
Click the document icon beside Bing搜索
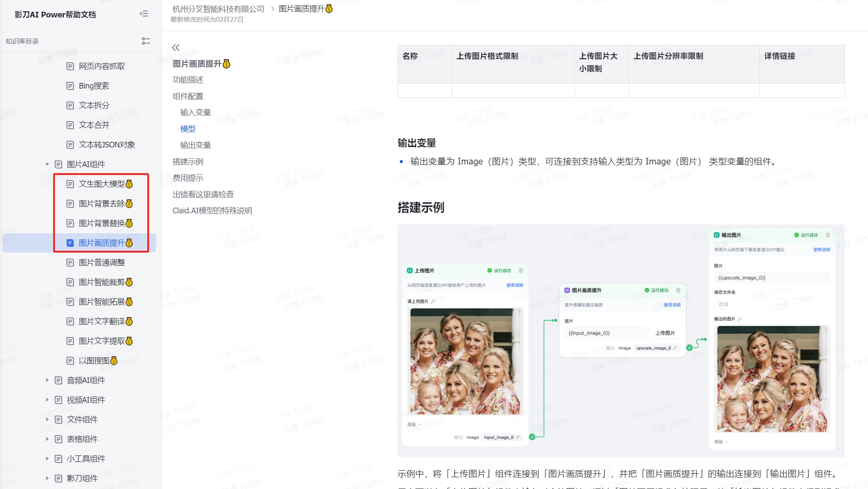click(x=70, y=86)
